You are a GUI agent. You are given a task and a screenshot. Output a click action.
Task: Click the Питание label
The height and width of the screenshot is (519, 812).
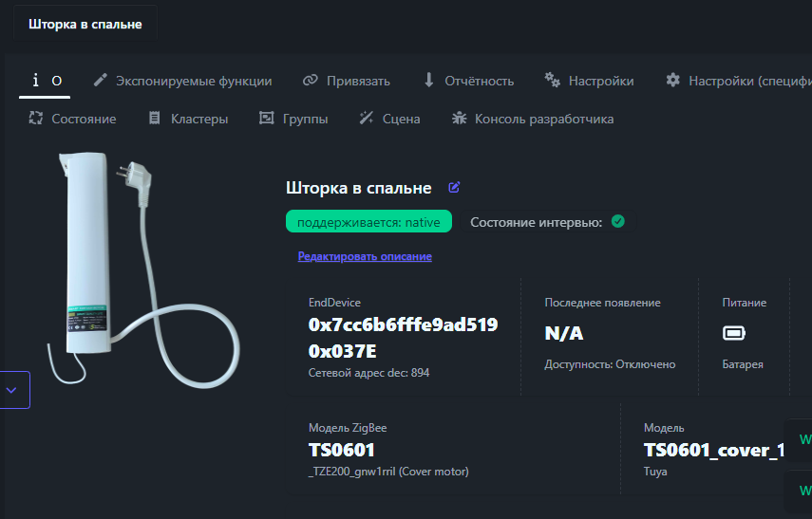tap(745, 303)
